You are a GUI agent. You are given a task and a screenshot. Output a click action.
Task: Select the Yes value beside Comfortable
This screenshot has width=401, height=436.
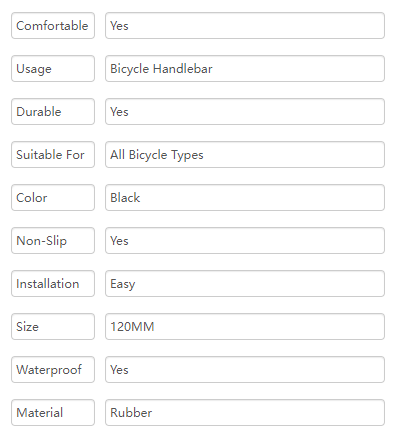[x=245, y=26]
